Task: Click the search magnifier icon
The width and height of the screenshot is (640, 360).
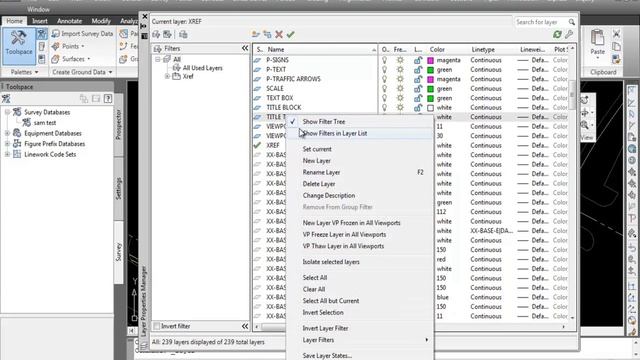Action: click(571, 22)
